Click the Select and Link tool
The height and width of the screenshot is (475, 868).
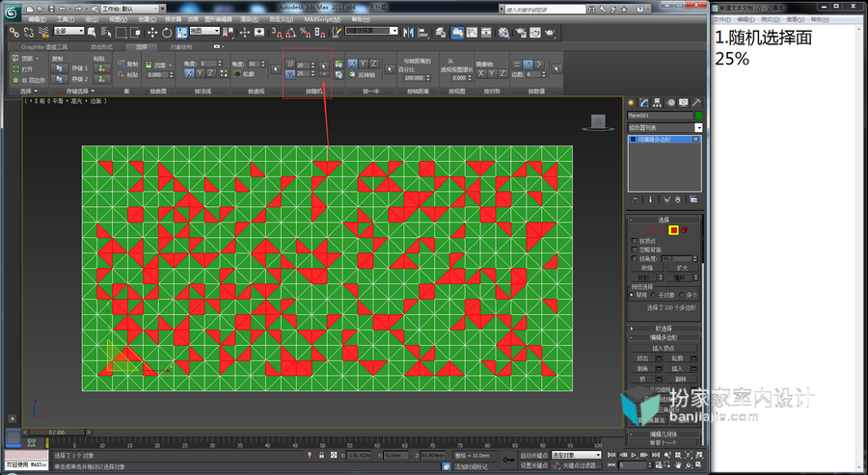(14, 32)
